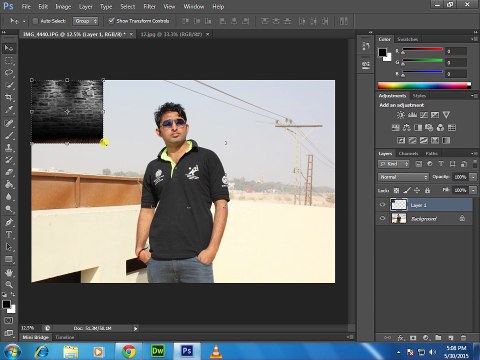Open the Opacity slider arrow
The width and height of the screenshot is (480, 360).
[x=473, y=177]
